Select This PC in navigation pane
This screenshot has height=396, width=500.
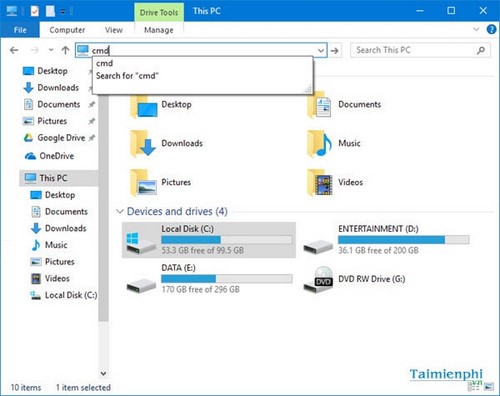pos(53,178)
